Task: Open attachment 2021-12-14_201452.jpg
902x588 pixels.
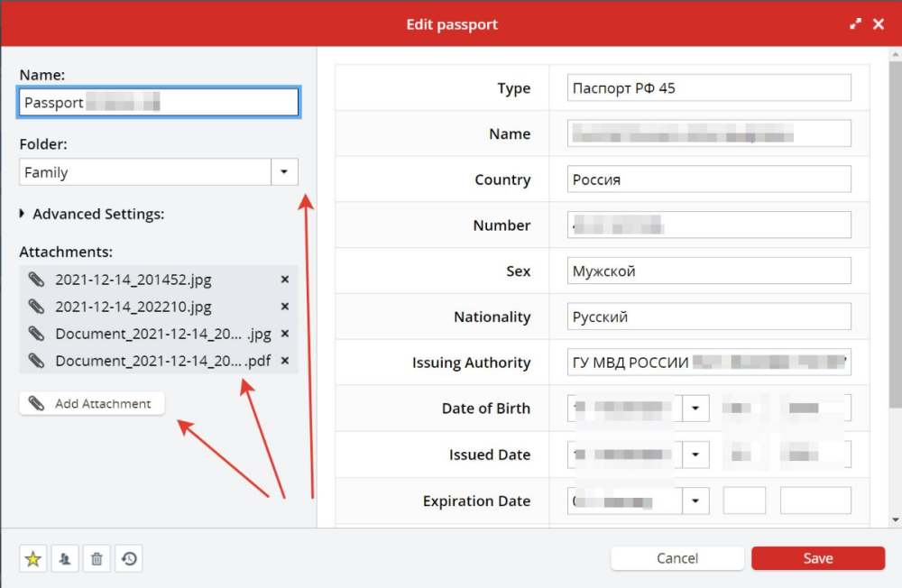Action: pyautogui.click(x=133, y=280)
